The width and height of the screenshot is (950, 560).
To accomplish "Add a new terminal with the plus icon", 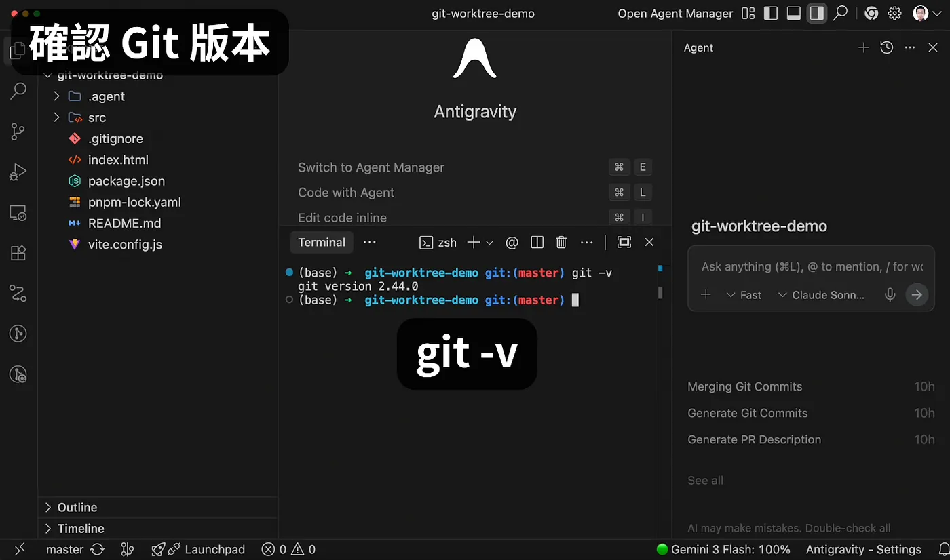I will pos(474,242).
